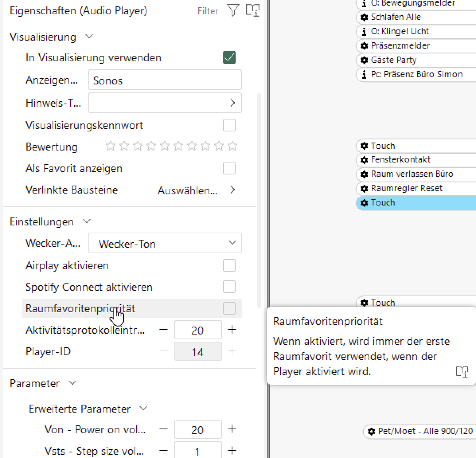Screen dimensions: 476x458
Task: Click gear icon beside Raumregler Reset
Action: click(x=364, y=188)
